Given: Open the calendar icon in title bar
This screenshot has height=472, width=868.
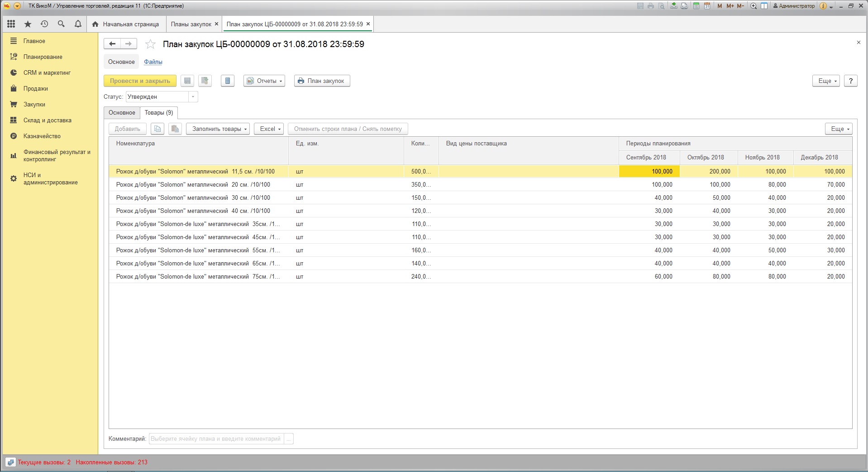Looking at the screenshot, I should point(706,6).
